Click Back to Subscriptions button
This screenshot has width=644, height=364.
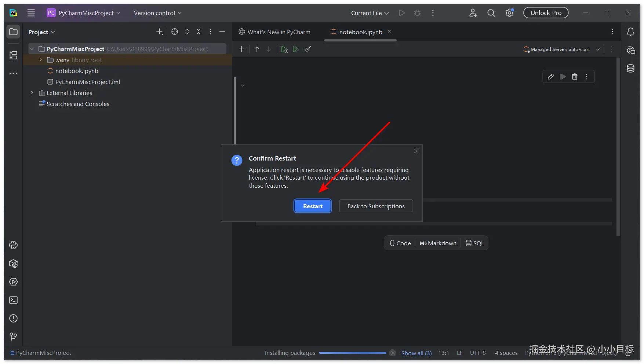pyautogui.click(x=376, y=206)
